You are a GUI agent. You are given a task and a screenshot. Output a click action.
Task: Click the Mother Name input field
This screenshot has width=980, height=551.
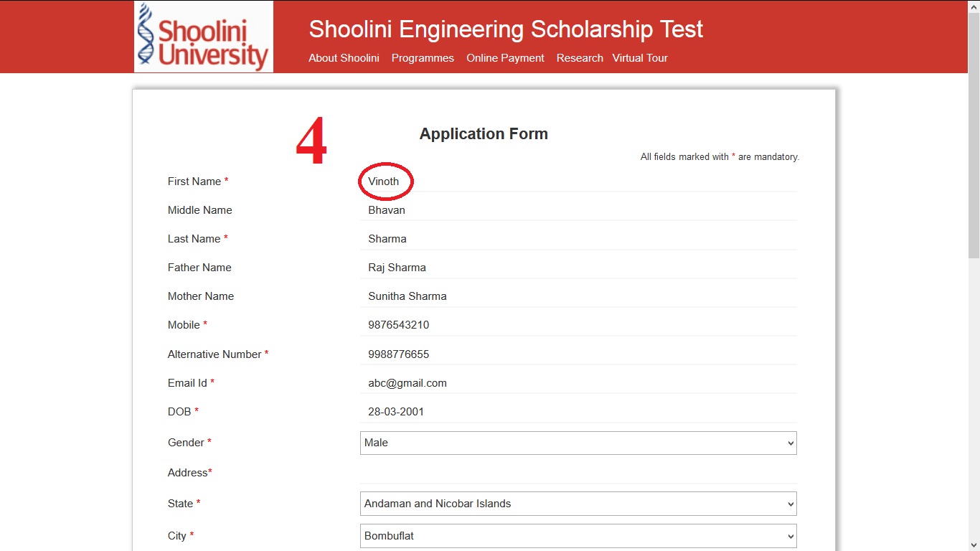578,296
